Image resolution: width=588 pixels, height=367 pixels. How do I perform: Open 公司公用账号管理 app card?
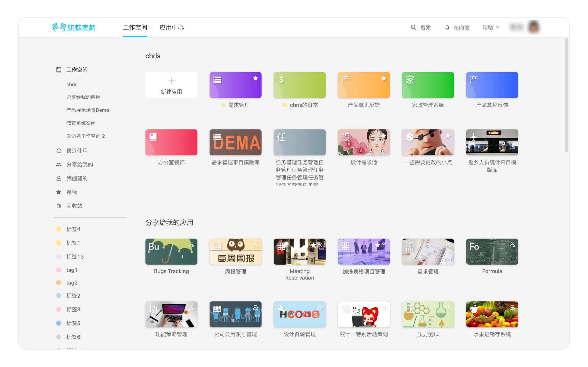pyautogui.click(x=235, y=314)
